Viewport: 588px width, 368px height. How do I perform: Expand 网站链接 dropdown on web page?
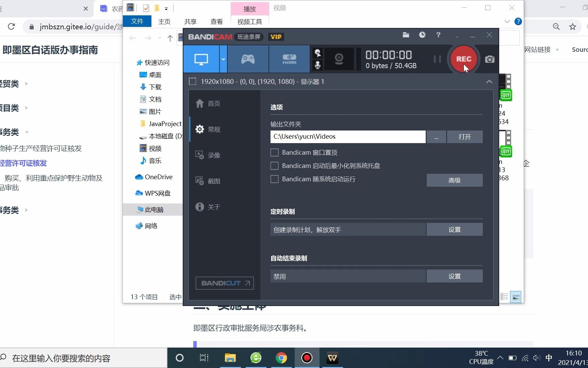click(542, 50)
